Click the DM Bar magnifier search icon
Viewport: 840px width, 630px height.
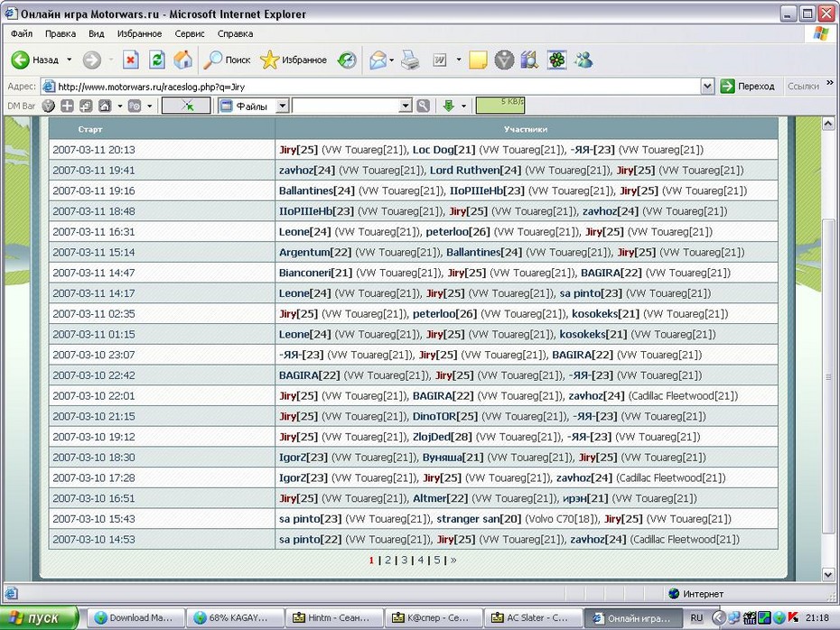pyautogui.click(x=423, y=106)
